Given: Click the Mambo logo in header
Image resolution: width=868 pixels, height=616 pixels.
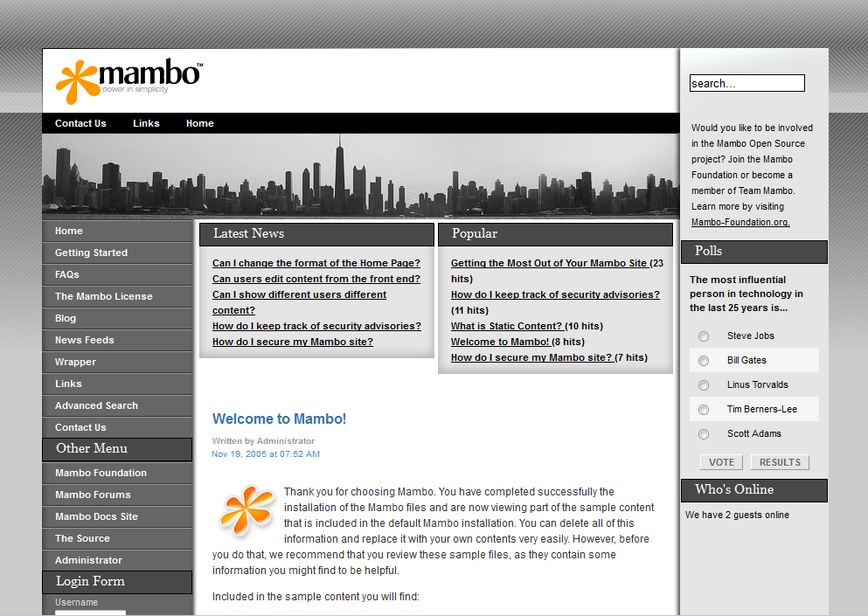Looking at the screenshot, I should coord(129,81).
